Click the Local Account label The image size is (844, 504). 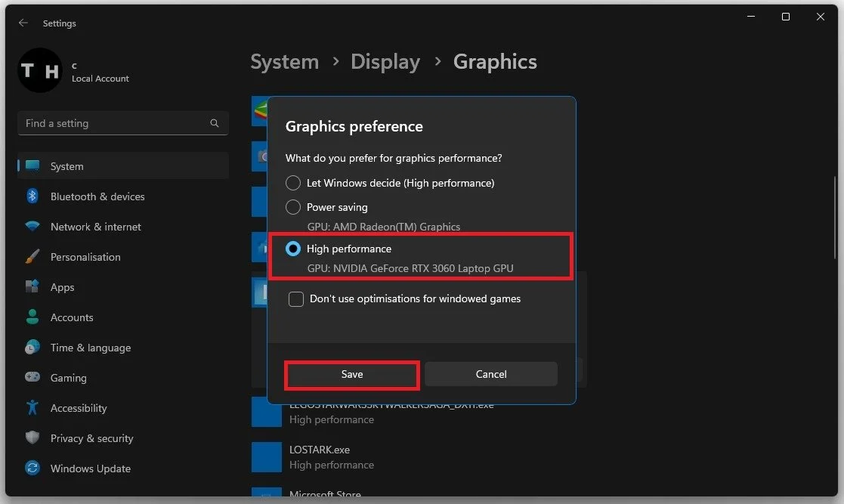(x=100, y=79)
